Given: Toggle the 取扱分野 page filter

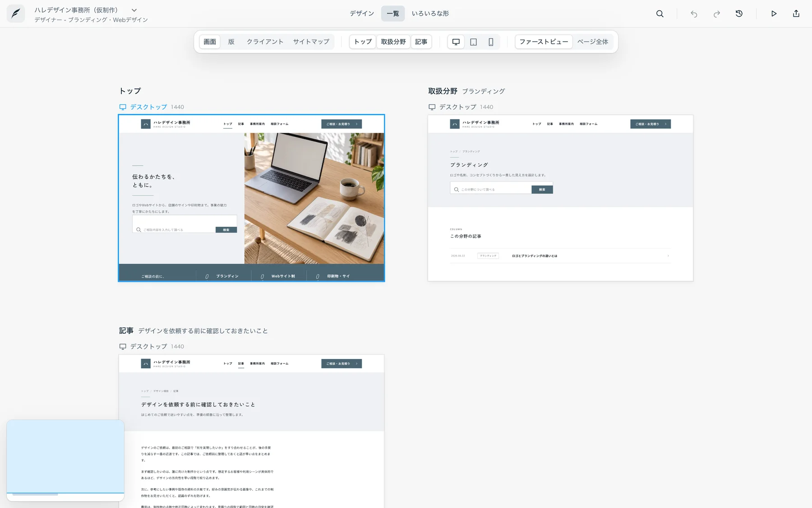Looking at the screenshot, I should click(393, 42).
